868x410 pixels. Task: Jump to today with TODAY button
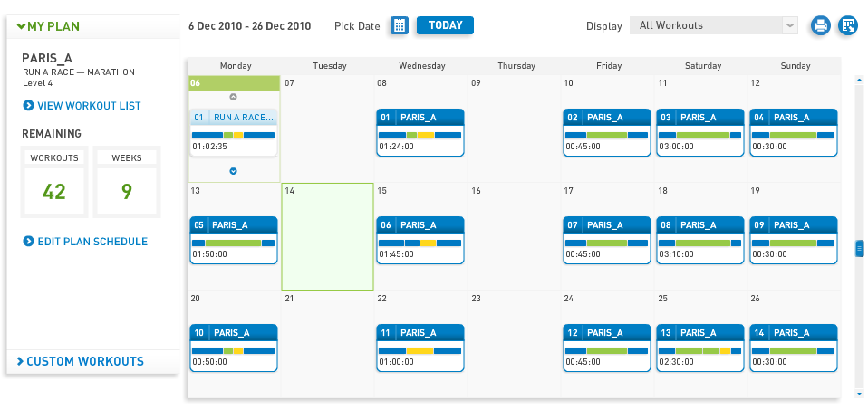point(445,25)
